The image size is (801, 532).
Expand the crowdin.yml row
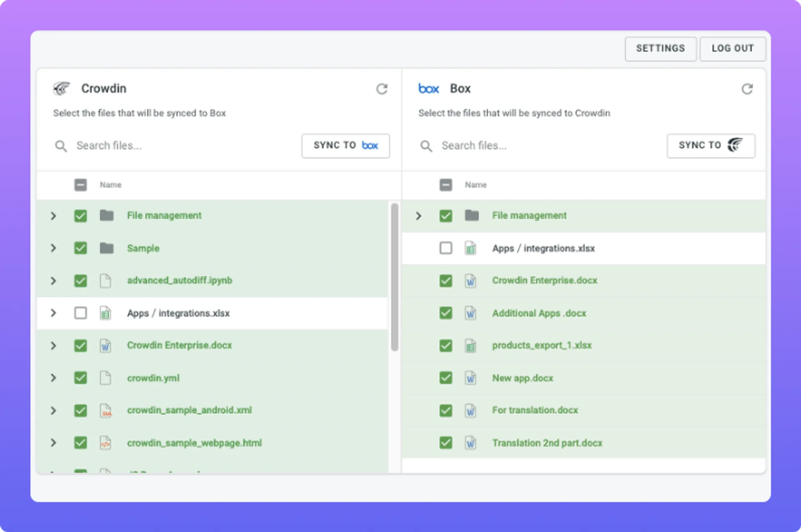53,378
